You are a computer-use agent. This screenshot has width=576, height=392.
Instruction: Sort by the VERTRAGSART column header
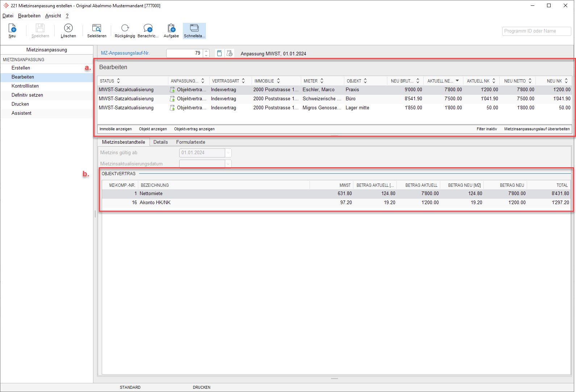click(231, 81)
